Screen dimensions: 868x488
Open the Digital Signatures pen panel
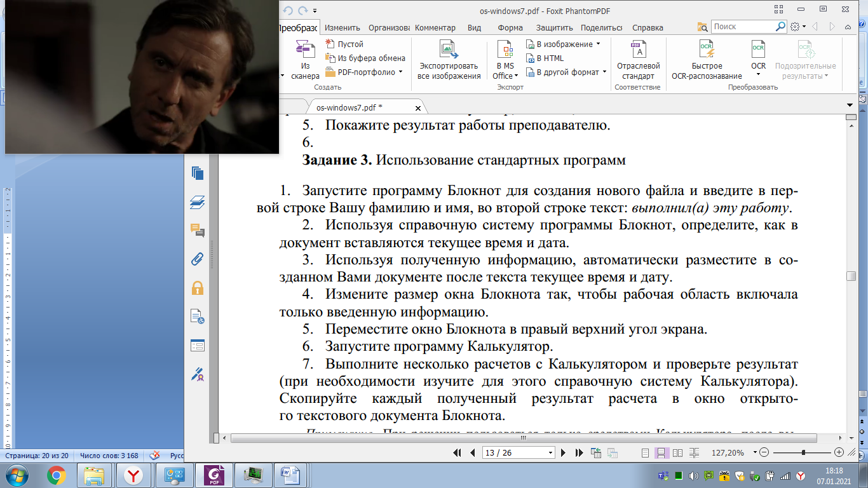click(x=197, y=374)
